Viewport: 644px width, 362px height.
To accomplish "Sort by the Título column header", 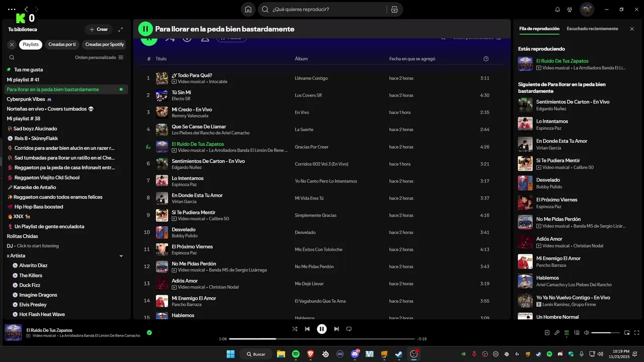I will click(x=161, y=59).
